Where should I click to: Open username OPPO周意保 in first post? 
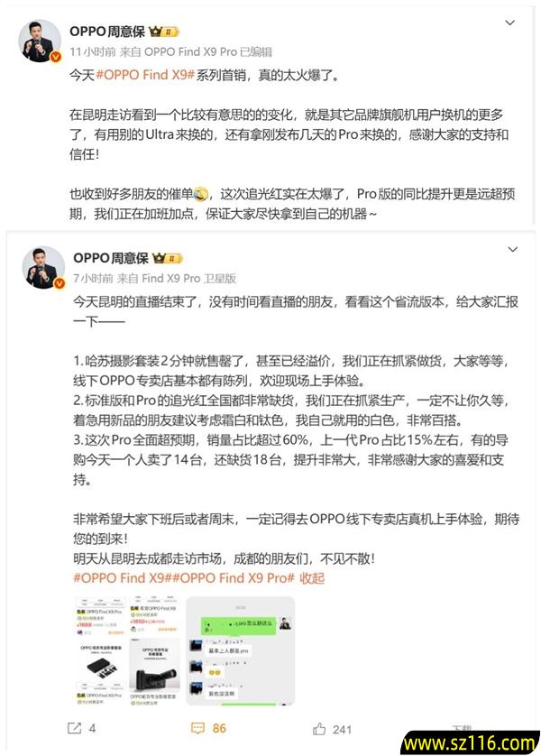[107, 32]
